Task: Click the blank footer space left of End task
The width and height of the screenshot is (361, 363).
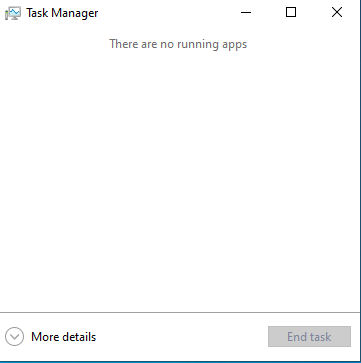Action: click(182, 337)
